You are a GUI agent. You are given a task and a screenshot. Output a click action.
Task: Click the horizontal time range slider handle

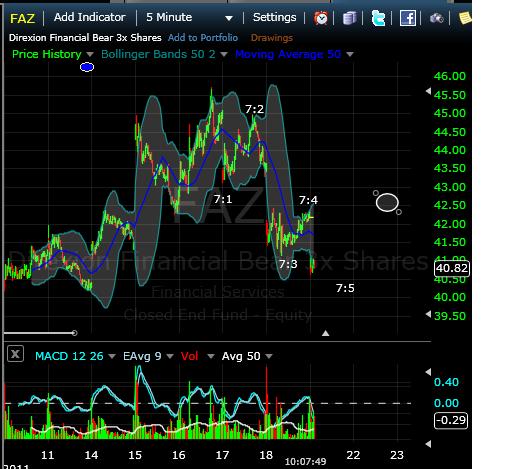coord(75,333)
